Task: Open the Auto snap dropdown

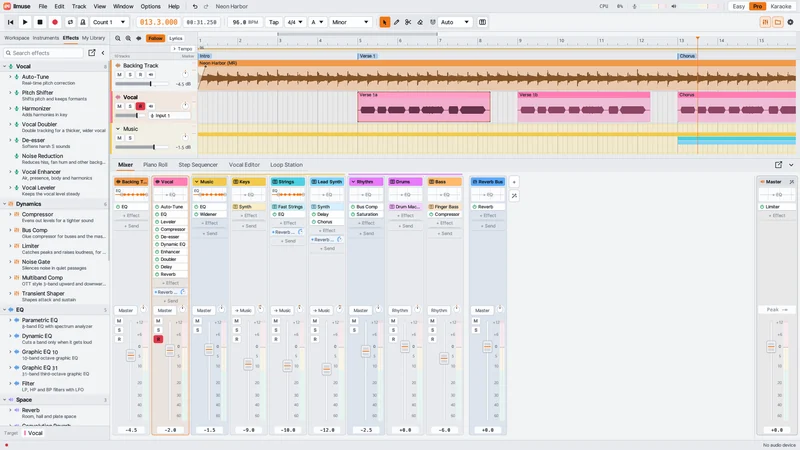Action: pos(455,22)
